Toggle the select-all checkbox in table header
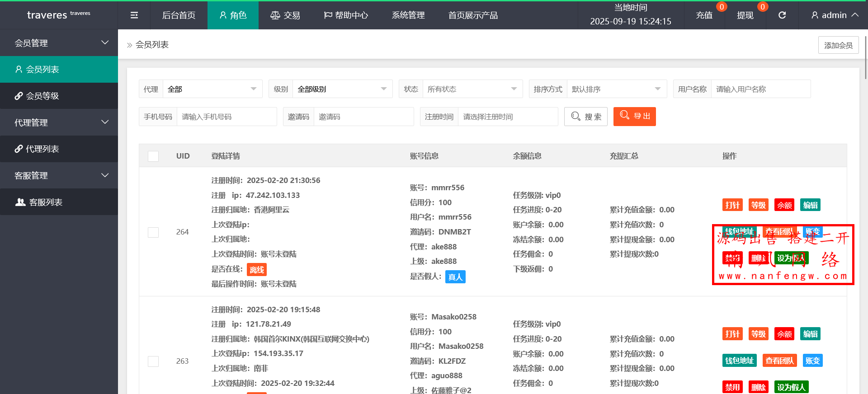Screen dimensions: 868x394 pos(153,156)
